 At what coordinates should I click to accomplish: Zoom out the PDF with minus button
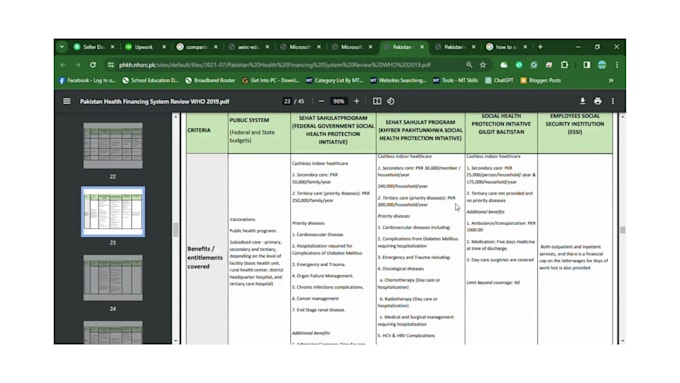coord(321,101)
